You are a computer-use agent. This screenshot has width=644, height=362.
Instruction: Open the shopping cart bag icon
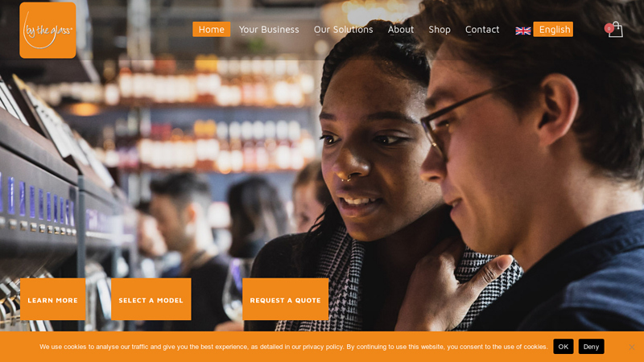[616, 30]
